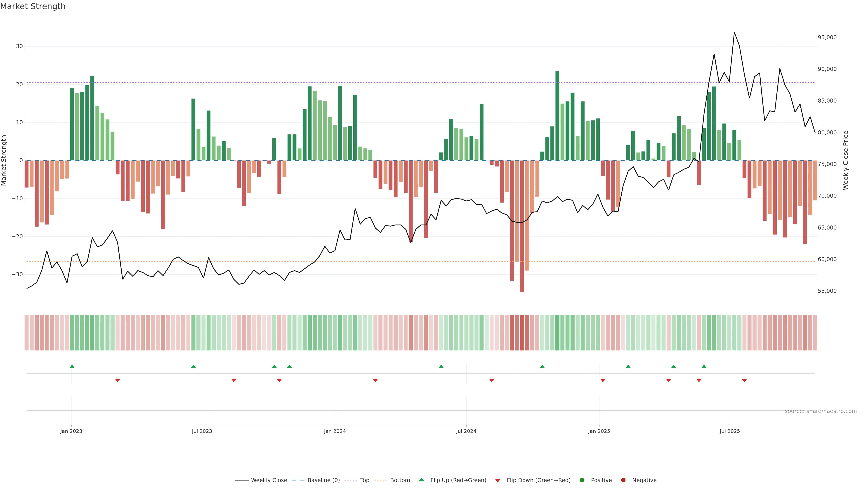Click the darkest red heat strip cell
Viewport: 868px width, 488px height.
point(522,332)
